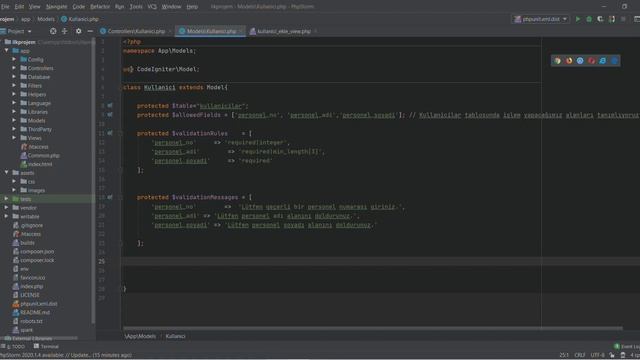Expand the Config folder arrow
This screenshot has width=640, height=360.
14,59
